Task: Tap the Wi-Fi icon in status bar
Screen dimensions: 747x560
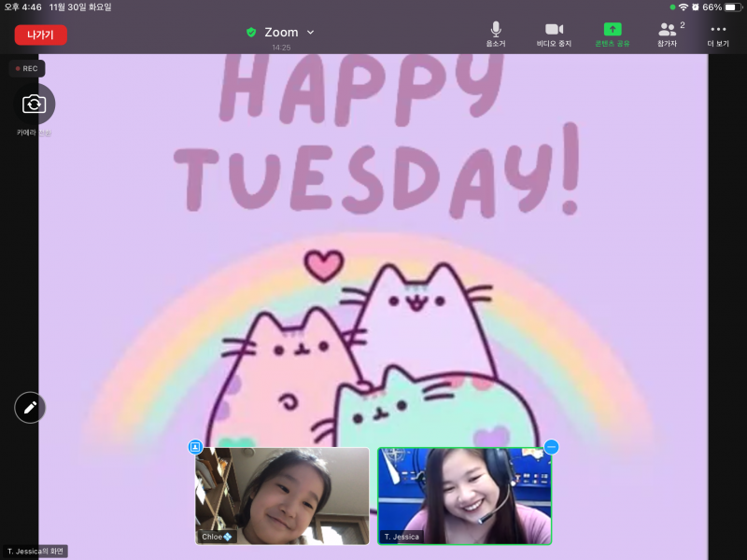Action: click(684, 7)
